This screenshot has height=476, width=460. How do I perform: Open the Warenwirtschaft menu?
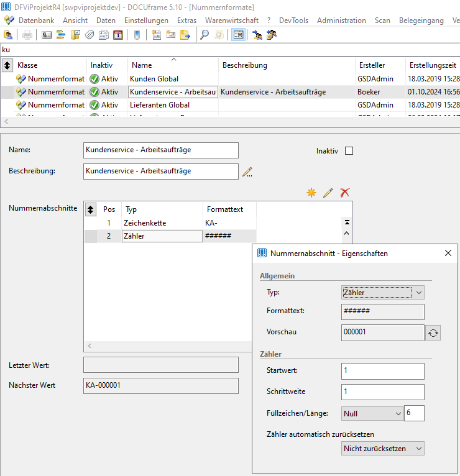click(232, 21)
